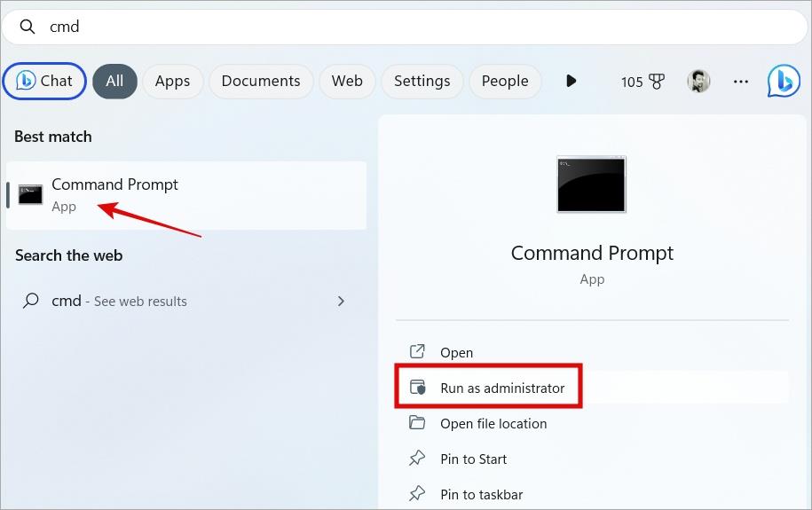Viewport: 812px width, 510px height.
Task: Choose Pin to taskbar
Action: point(593,494)
